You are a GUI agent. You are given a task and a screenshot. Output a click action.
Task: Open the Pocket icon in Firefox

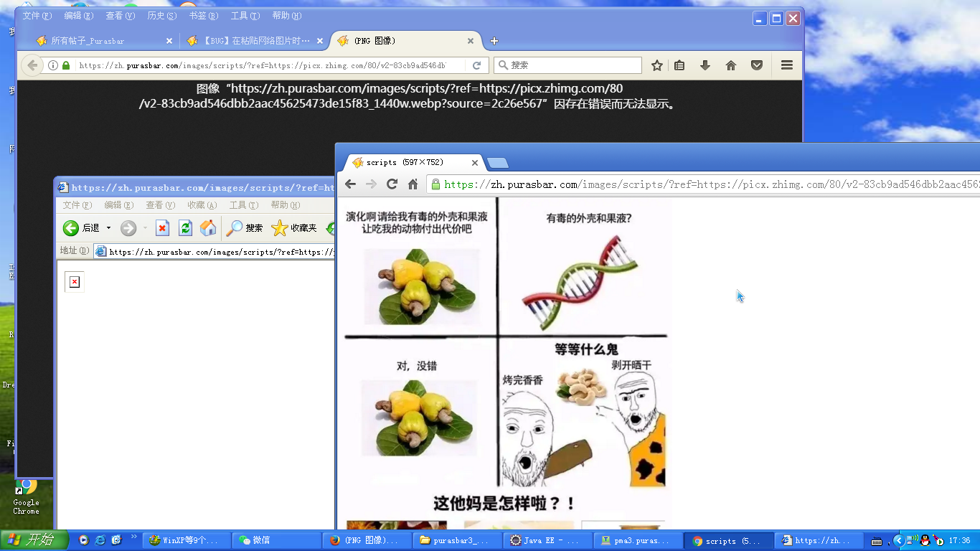756,65
